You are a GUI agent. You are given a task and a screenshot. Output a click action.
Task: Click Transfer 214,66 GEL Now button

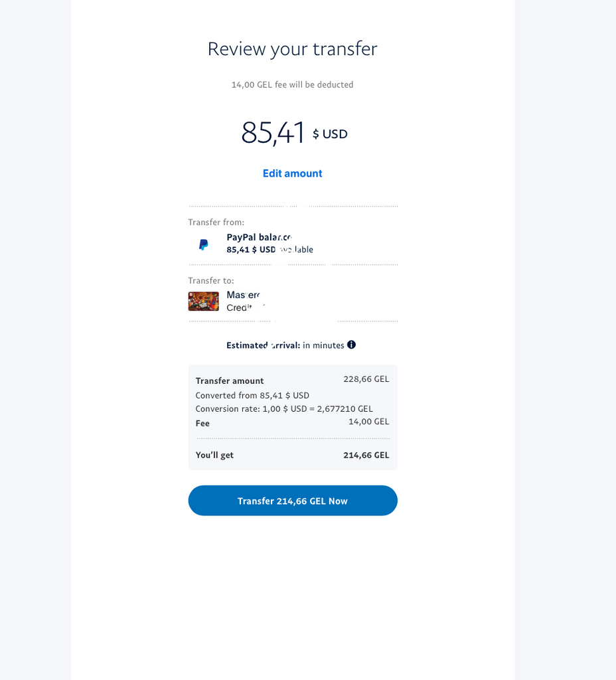pos(293,501)
